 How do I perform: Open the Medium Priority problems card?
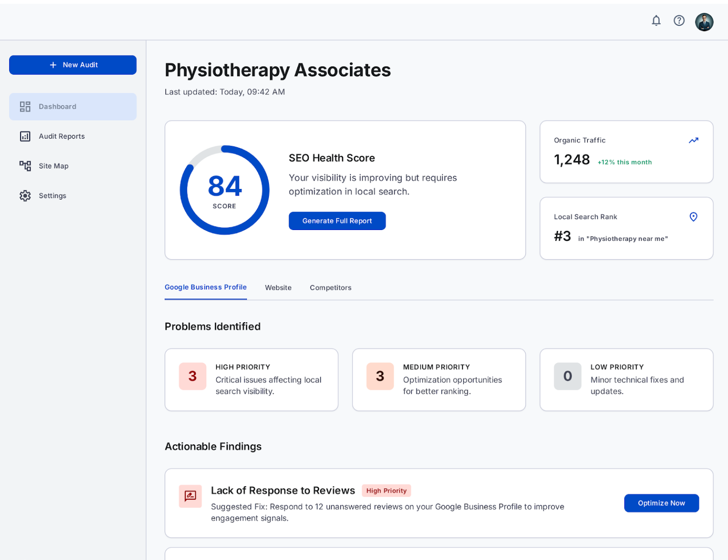tap(439, 380)
